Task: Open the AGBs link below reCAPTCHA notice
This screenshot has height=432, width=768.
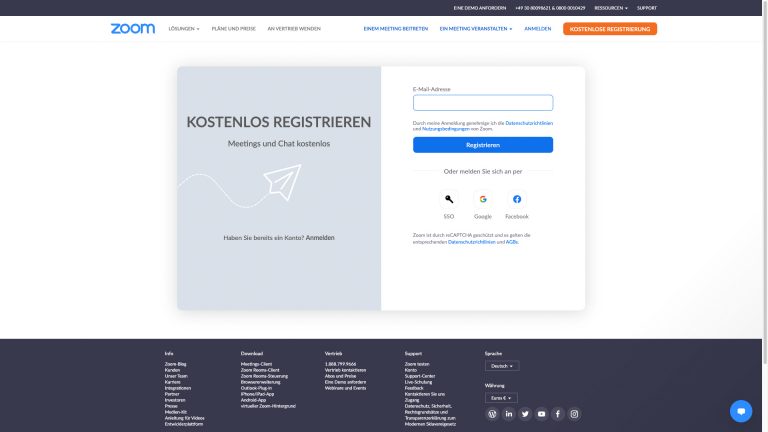Action: pyautogui.click(x=512, y=242)
